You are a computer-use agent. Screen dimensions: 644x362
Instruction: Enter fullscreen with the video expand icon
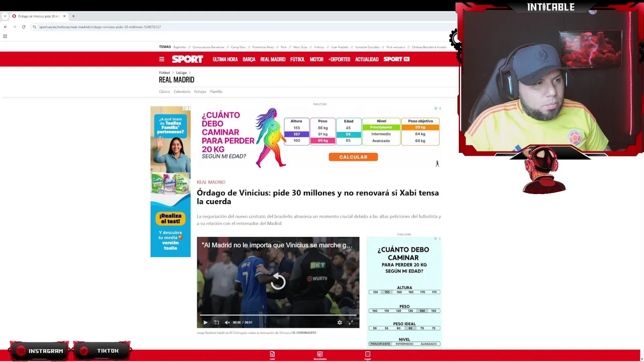point(351,322)
